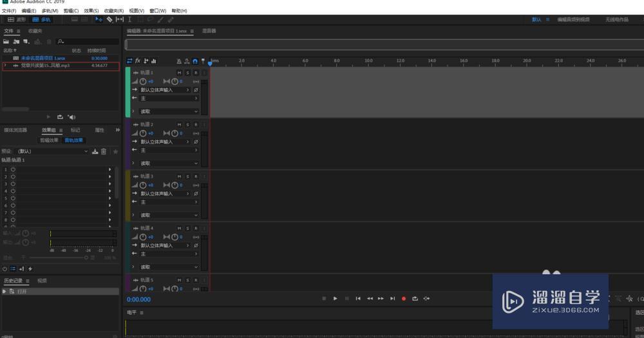Open file folder icon in Files panel
644x338 pixels.
click(6, 41)
